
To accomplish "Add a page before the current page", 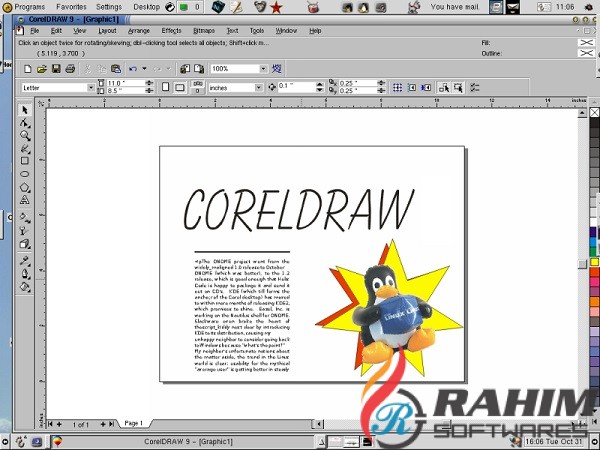I will click(59, 424).
